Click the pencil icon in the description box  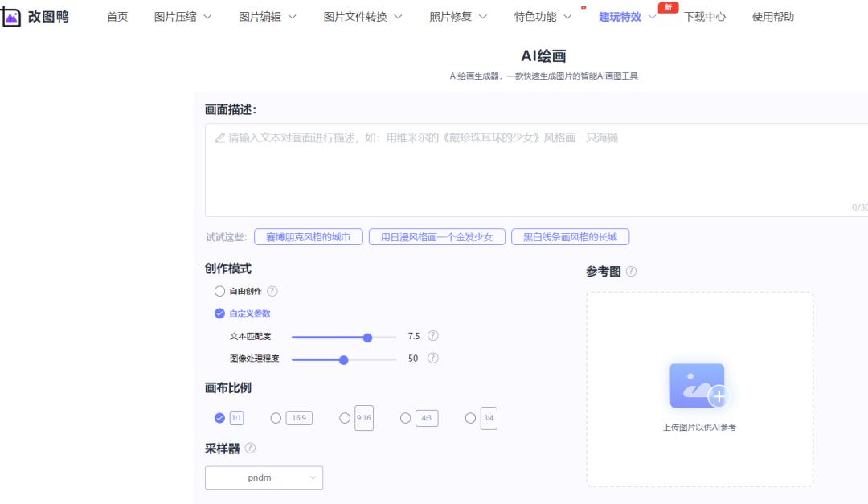pos(220,137)
